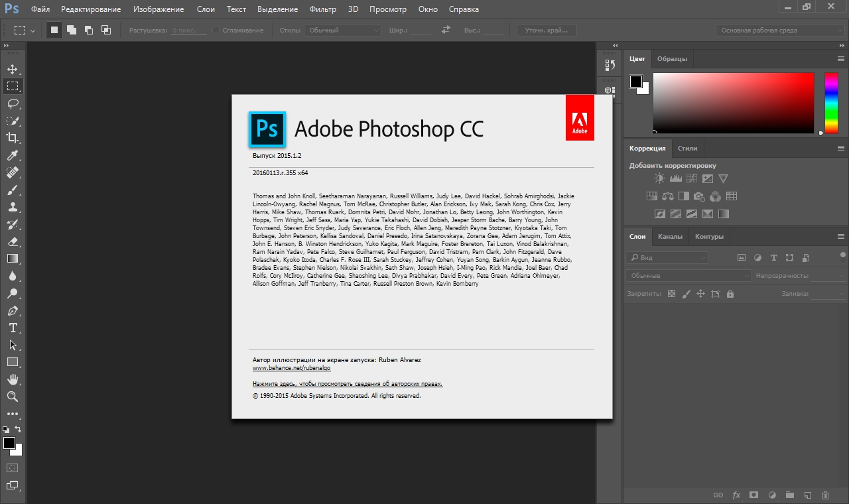This screenshot has width=849, height=504.
Task: Select the Eraser tool
Action: click(13, 241)
